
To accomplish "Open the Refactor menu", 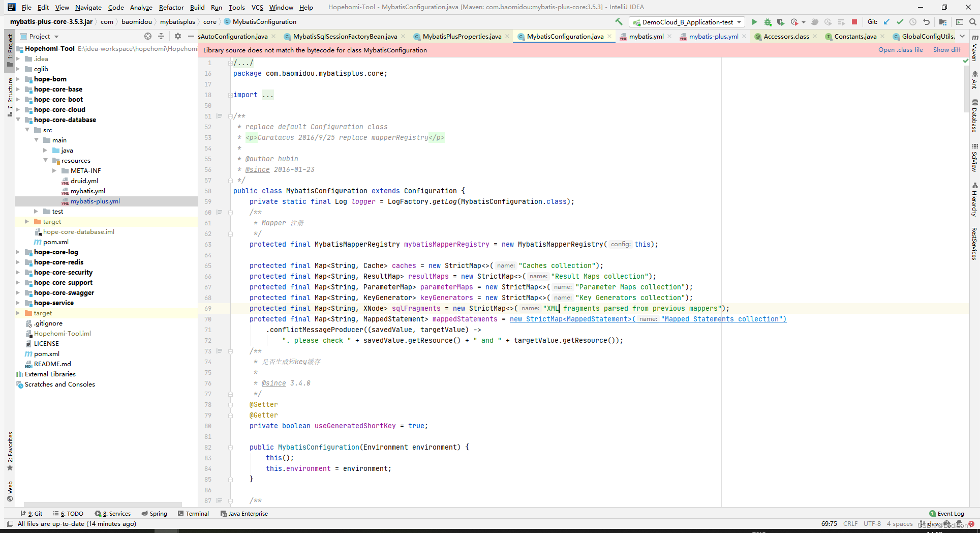I will tap(171, 7).
